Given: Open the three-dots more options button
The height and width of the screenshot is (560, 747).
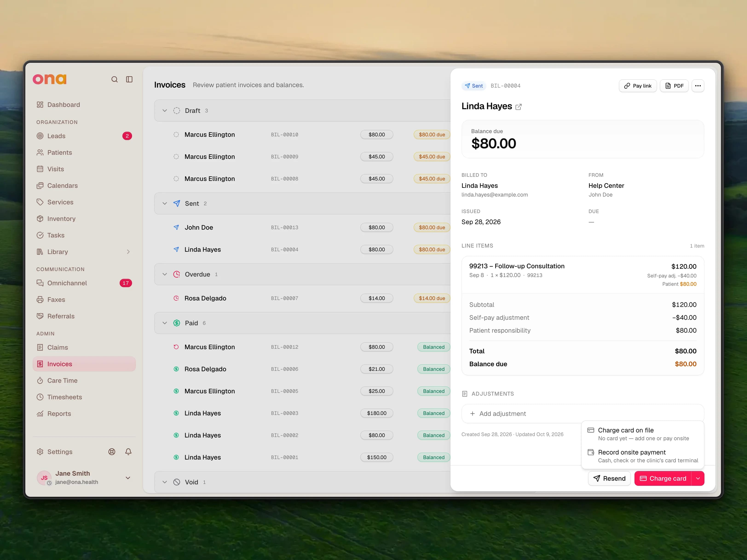Looking at the screenshot, I should click(698, 86).
